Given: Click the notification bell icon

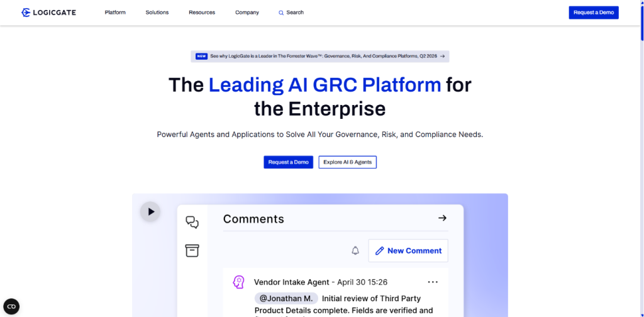Looking at the screenshot, I should pos(356,250).
